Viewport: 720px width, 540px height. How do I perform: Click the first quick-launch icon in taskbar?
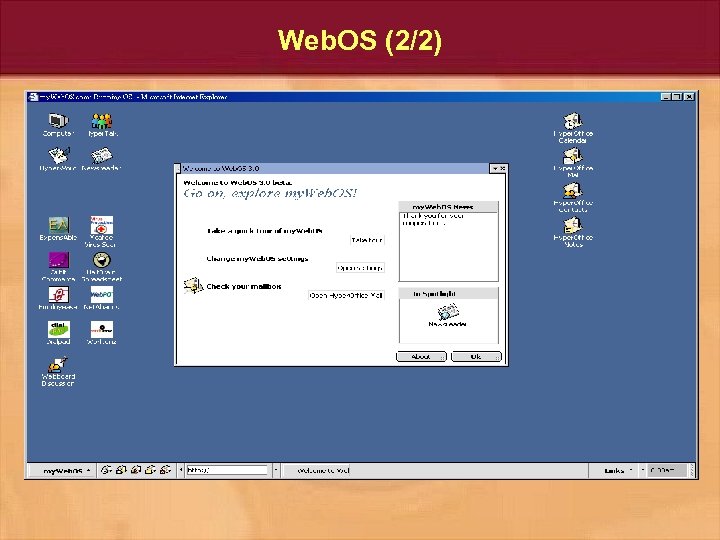(106, 470)
